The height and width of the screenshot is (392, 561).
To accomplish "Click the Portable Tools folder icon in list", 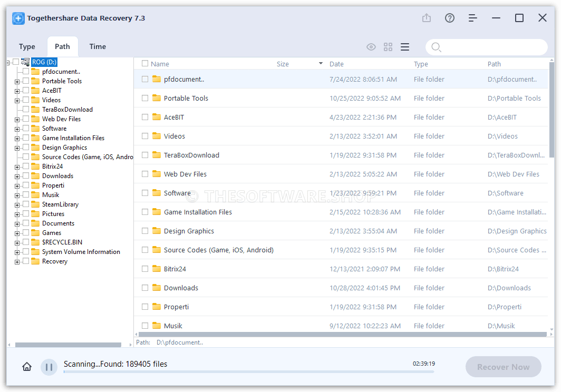I will click(157, 98).
